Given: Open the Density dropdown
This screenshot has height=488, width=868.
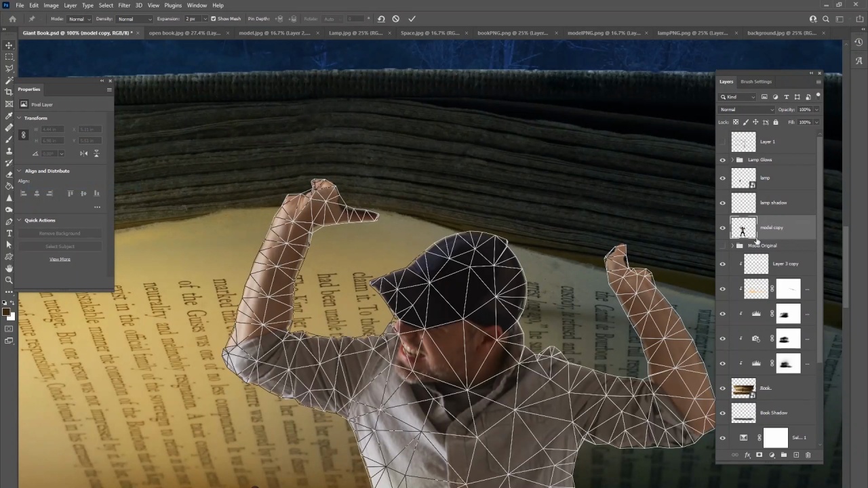Looking at the screenshot, I should pyautogui.click(x=134, y=19).
